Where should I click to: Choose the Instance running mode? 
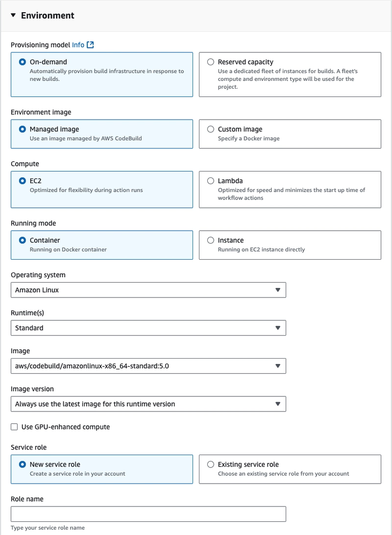coord(211,240)
